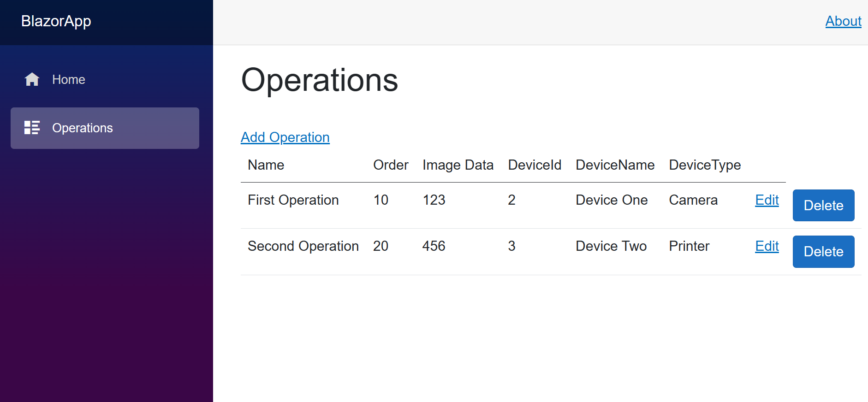
Task: Click the Home house icon
Action: click(32, 80)
